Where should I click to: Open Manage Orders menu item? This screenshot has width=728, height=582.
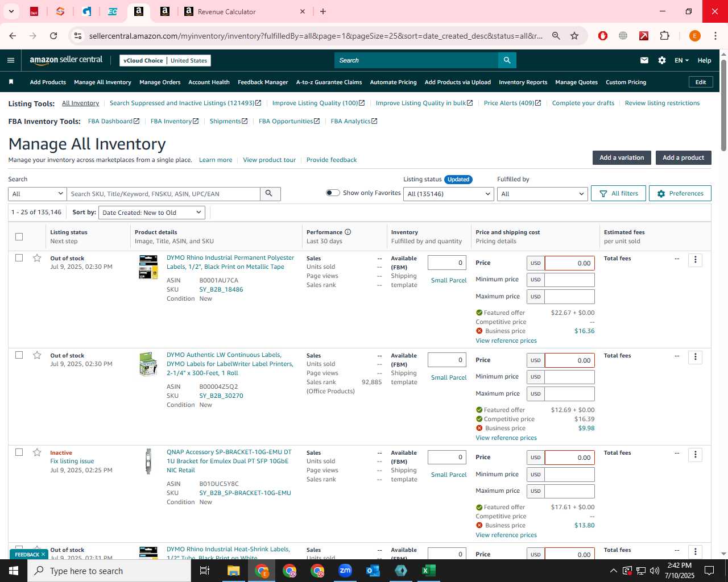(160, 82)
